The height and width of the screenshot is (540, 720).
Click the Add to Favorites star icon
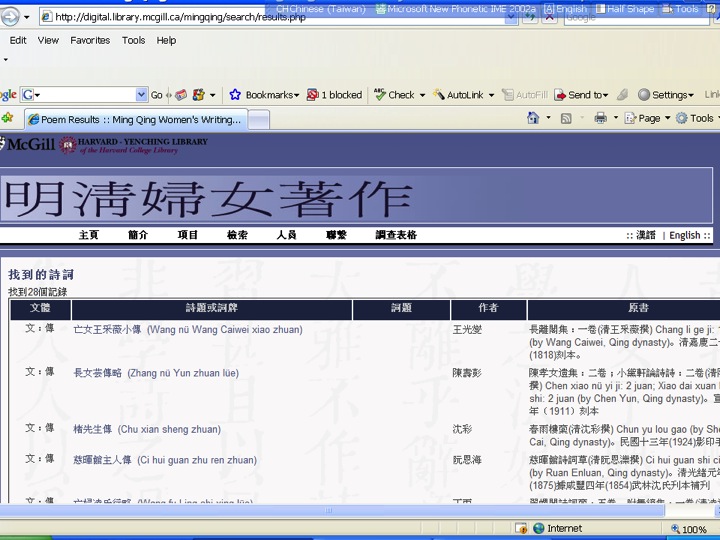tap(8, 118)
